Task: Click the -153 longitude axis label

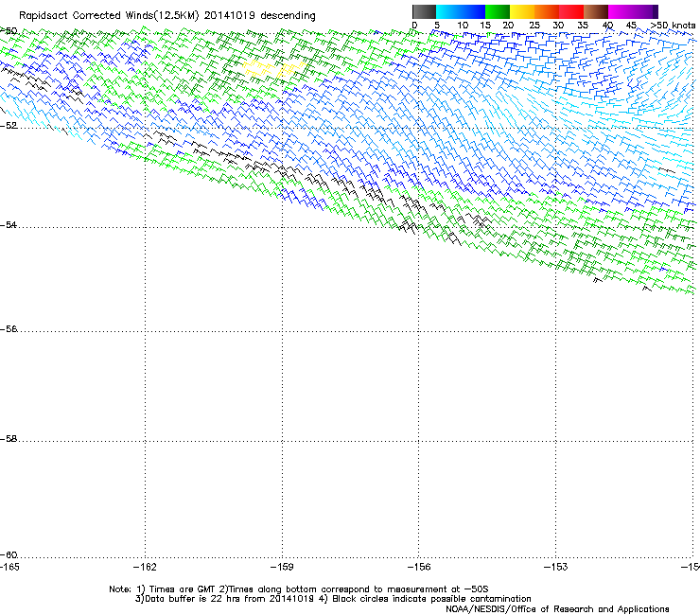Action: (556, 567)
